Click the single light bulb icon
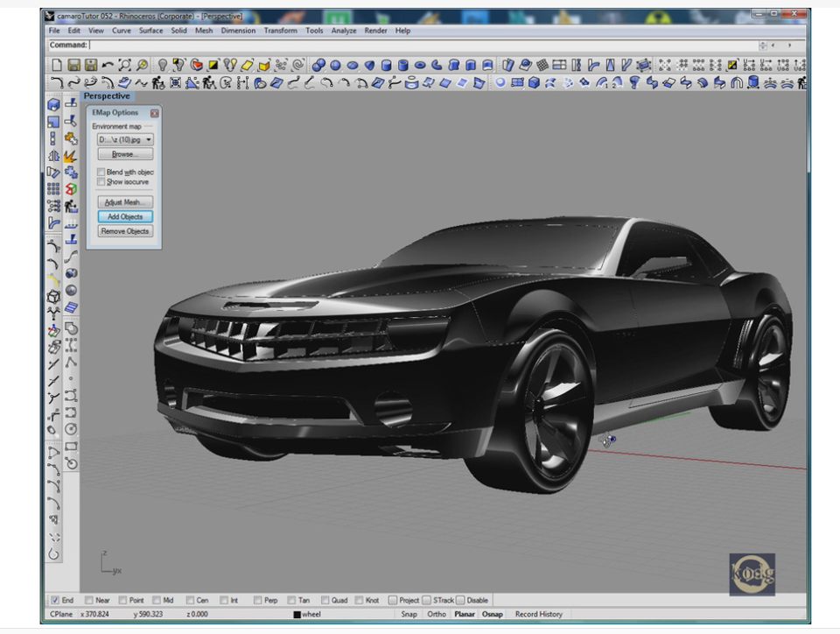 coord(163,65)
